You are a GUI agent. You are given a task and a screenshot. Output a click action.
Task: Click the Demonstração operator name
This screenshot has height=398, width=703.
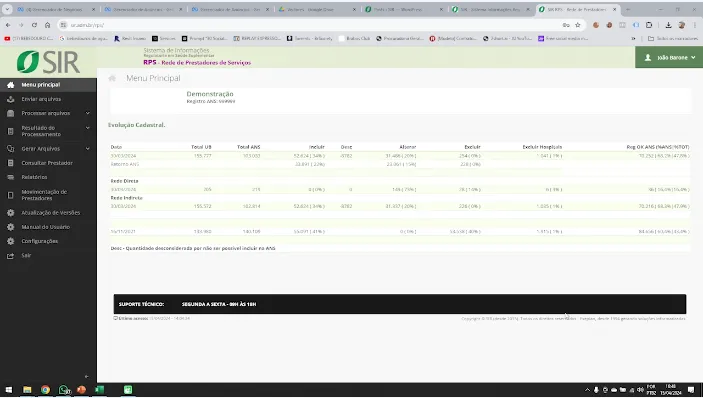[x=210, y=94]
